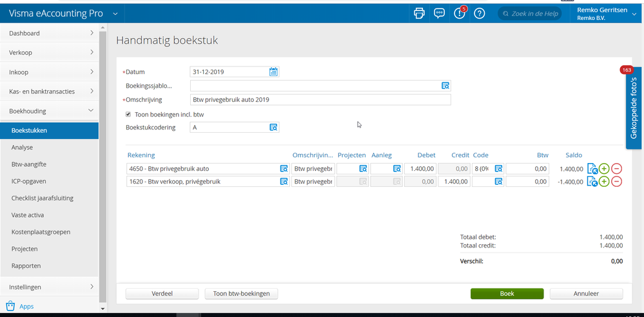Open the help question mark icon
The image size is (644, 317).
pos(480,13)
